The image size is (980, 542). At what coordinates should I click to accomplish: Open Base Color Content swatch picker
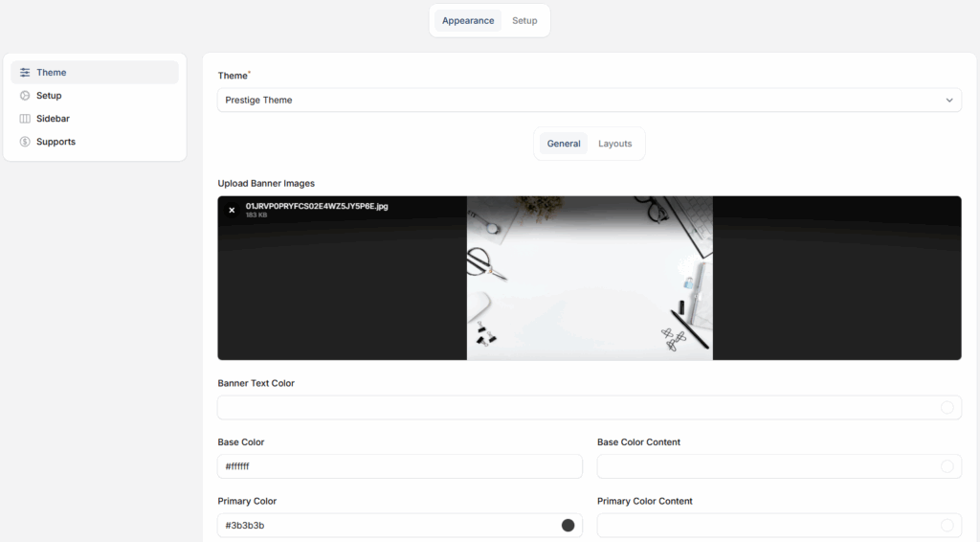tap(947, 466)
